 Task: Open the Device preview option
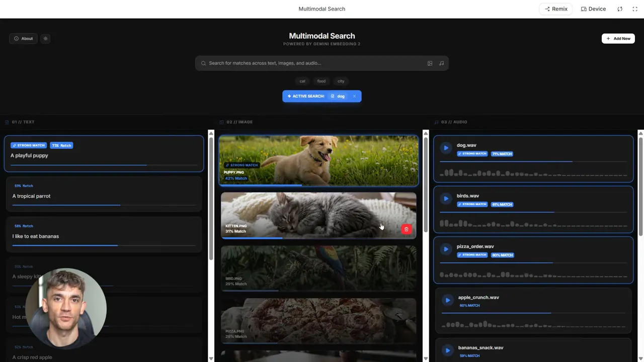[593, 9]
